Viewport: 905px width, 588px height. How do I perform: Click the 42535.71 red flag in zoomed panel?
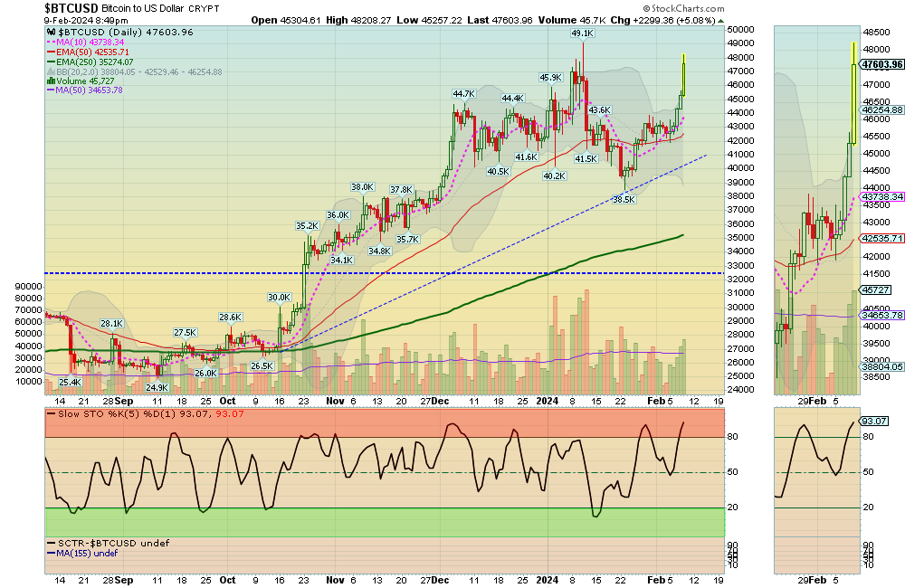881,238
